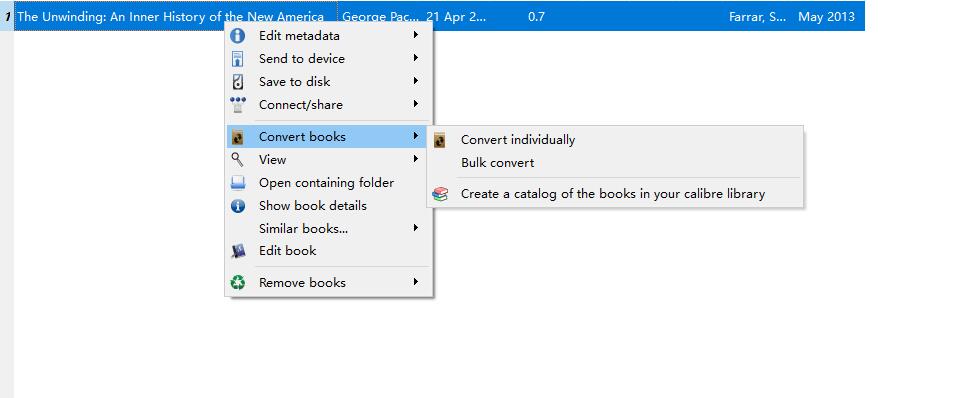975x398 pixels.
Task: Click the Open containing folder icon
Action: tap(238, 183)
